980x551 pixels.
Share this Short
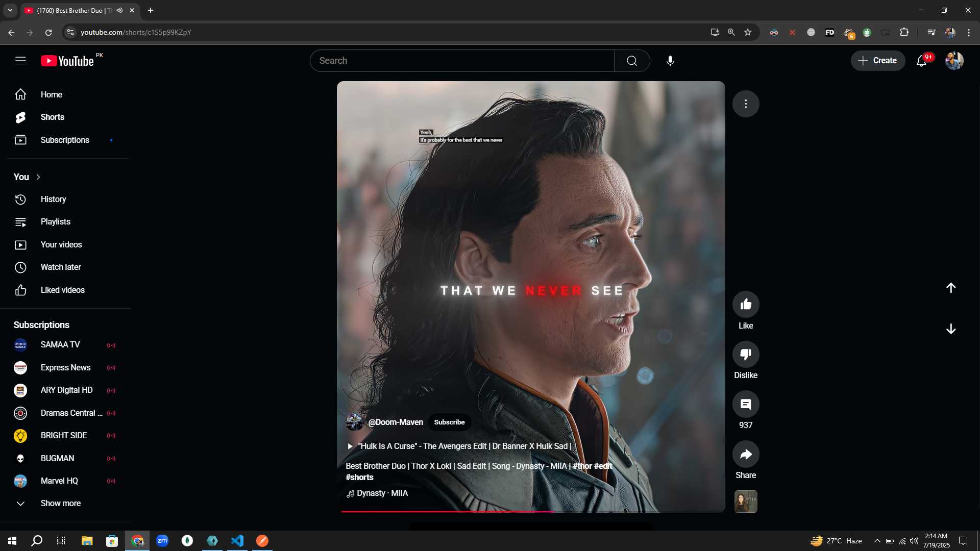pyautogui.click(x=746, y=454)
